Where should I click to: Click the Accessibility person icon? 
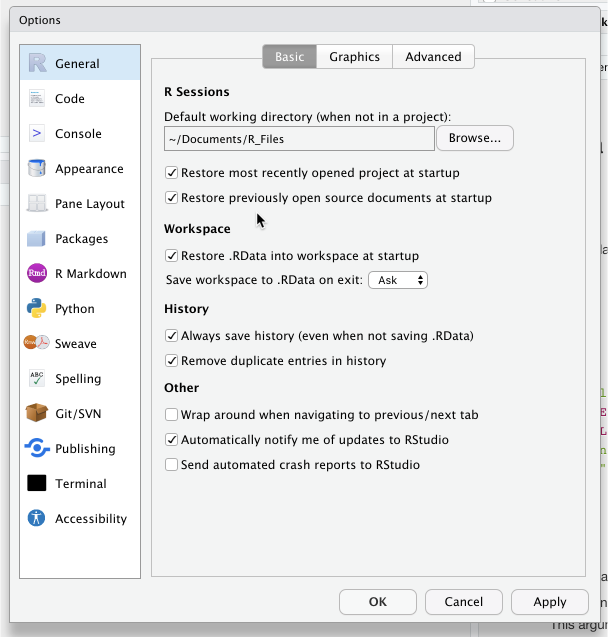point(37,518)
